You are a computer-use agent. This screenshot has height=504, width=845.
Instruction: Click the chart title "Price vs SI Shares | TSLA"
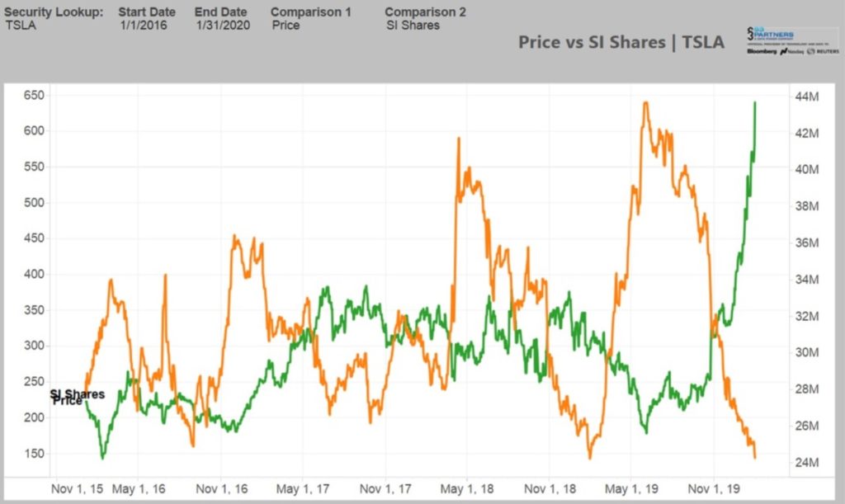621,42
